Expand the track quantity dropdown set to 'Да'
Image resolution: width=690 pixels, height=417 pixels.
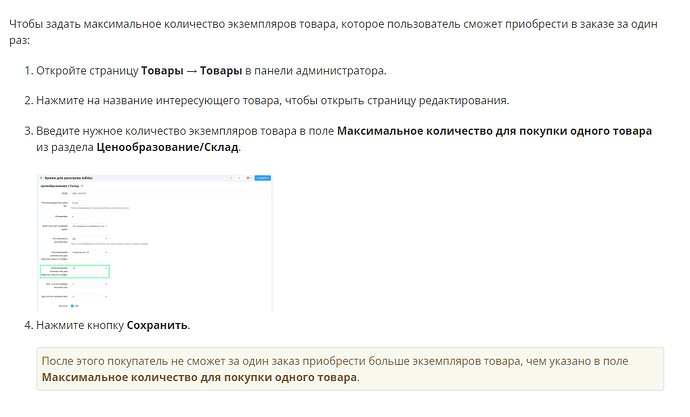[89, 238]
